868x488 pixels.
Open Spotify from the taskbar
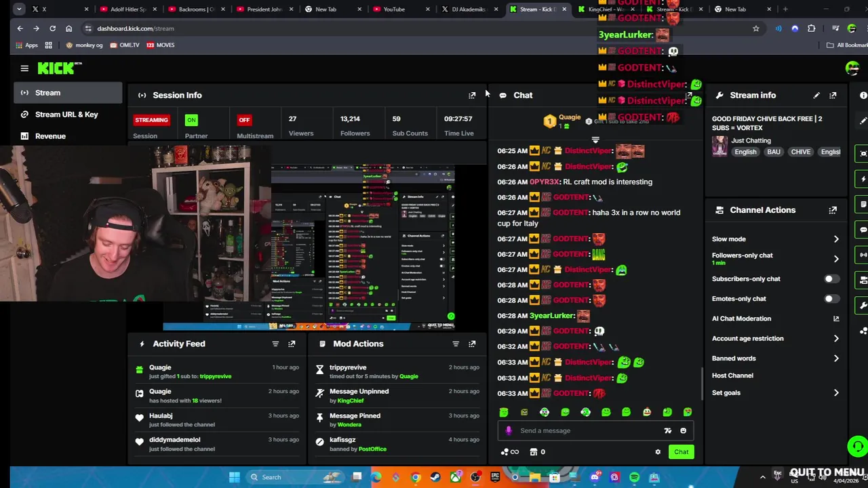(634, 477)
